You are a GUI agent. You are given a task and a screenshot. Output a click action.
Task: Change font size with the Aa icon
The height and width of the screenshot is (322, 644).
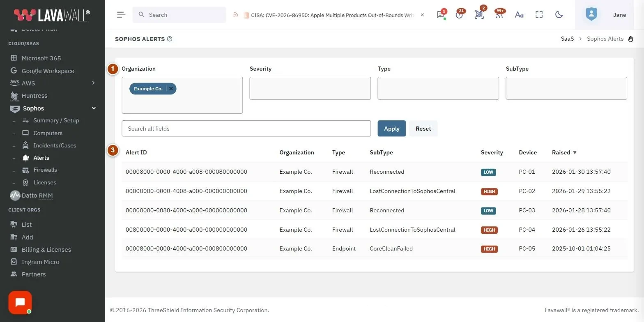tap(519, 15)
